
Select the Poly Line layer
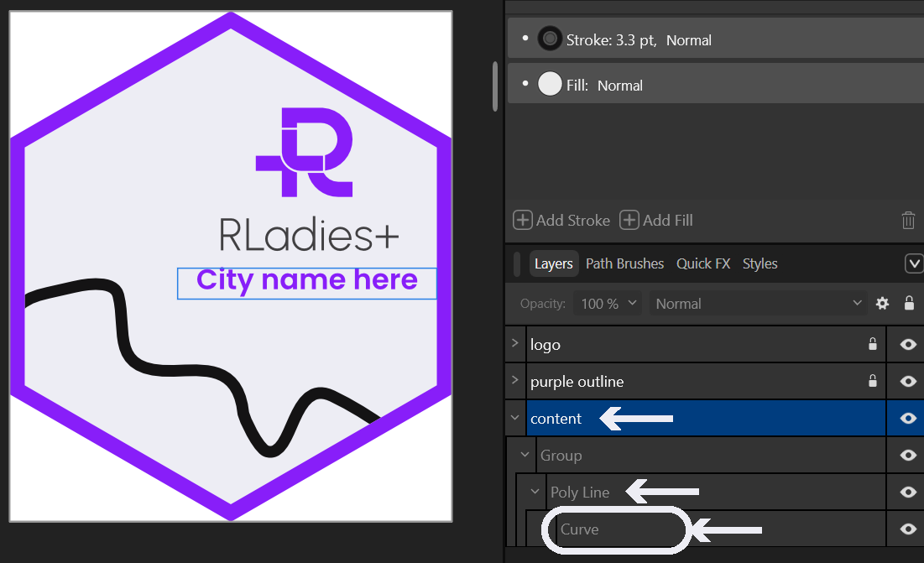coord(716,493)
